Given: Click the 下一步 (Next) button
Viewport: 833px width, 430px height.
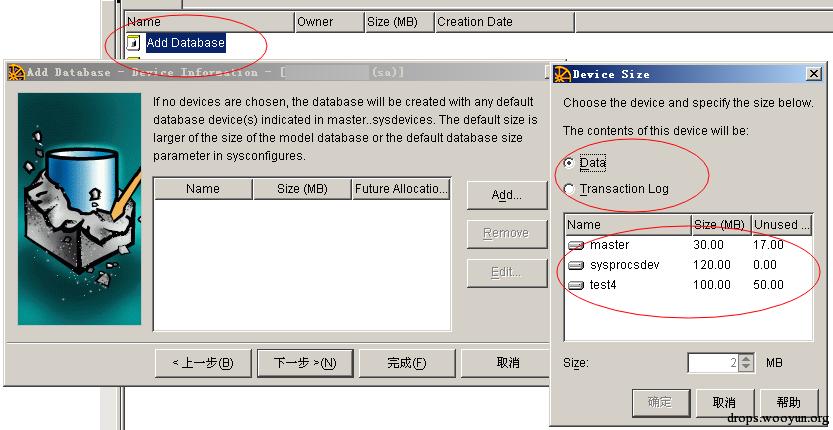Looking at the screenshot, I should (x=304, y=363).
